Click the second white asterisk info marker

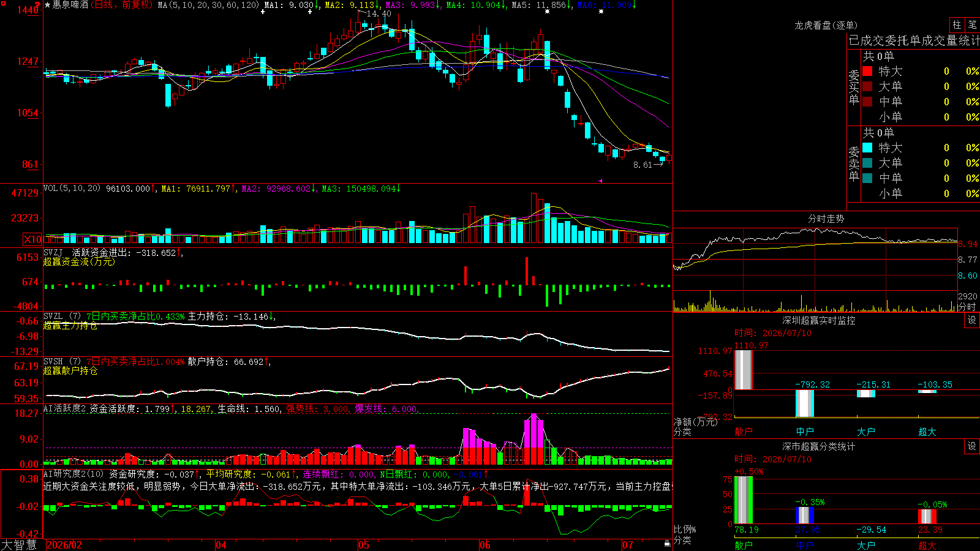pyautogui.click(x=601, y=12)
